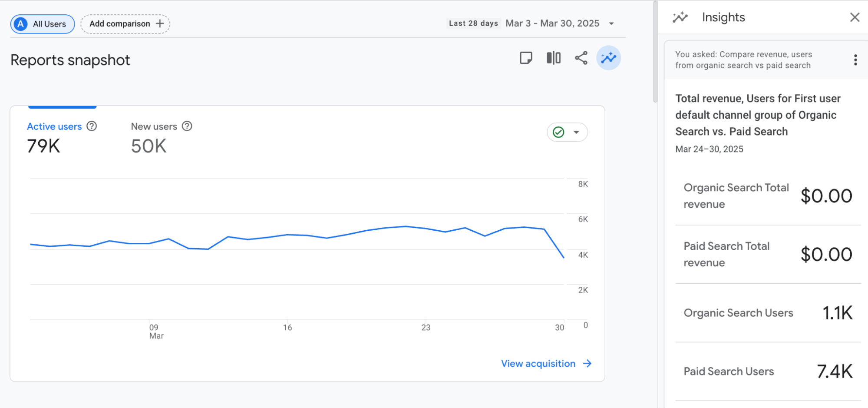Click Paid Search Total revenue label

[726, 254]
